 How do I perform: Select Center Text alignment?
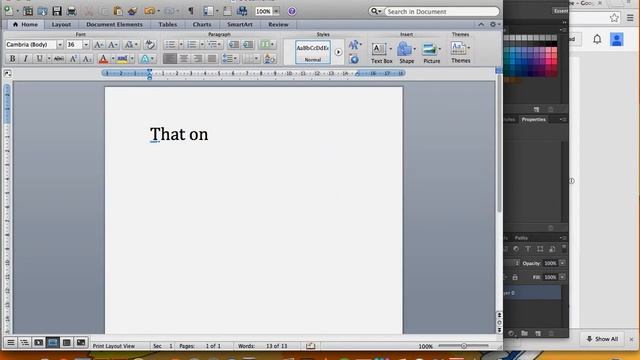pos(184,59)
